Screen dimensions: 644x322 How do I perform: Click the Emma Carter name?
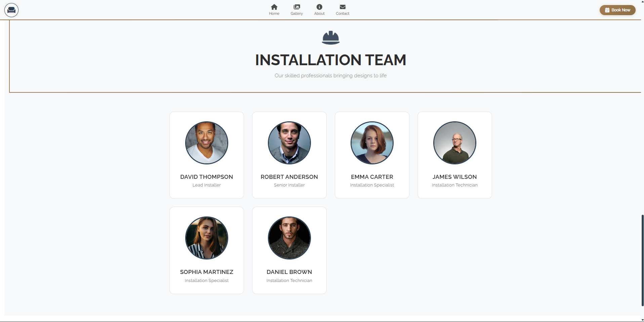[372, 177]
